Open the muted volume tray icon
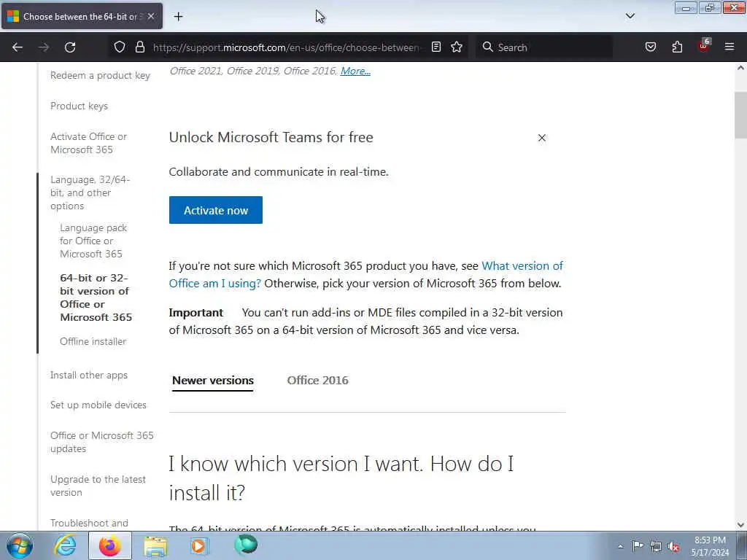Viewport: 747px width, 560px height. pos(673,546)
